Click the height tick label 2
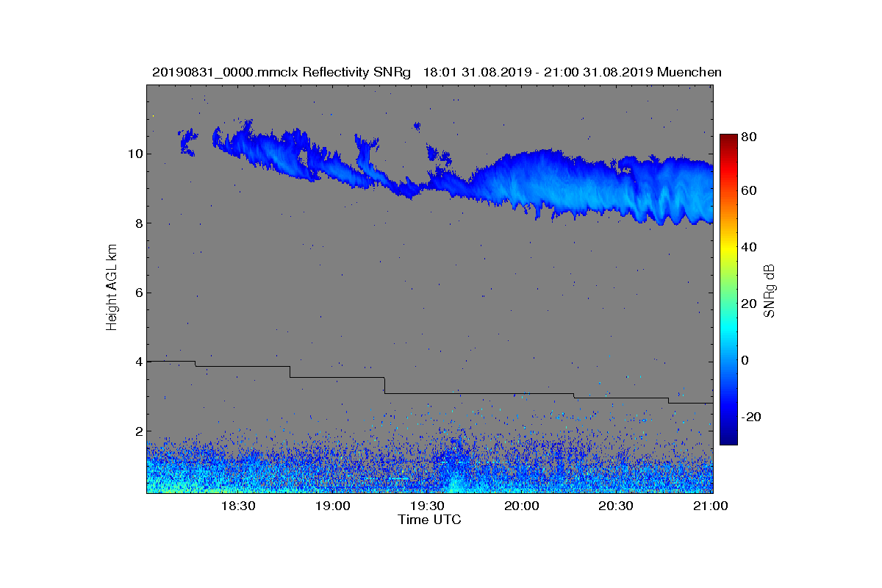Image resolution: width=882 pixels, height=588 pixels. 137,431
